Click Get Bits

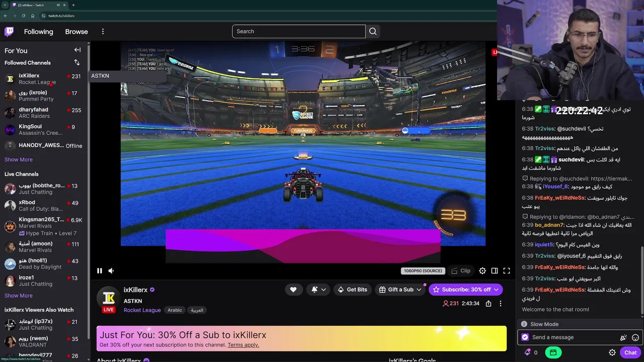pyautogui.click(x=352, y=290)
